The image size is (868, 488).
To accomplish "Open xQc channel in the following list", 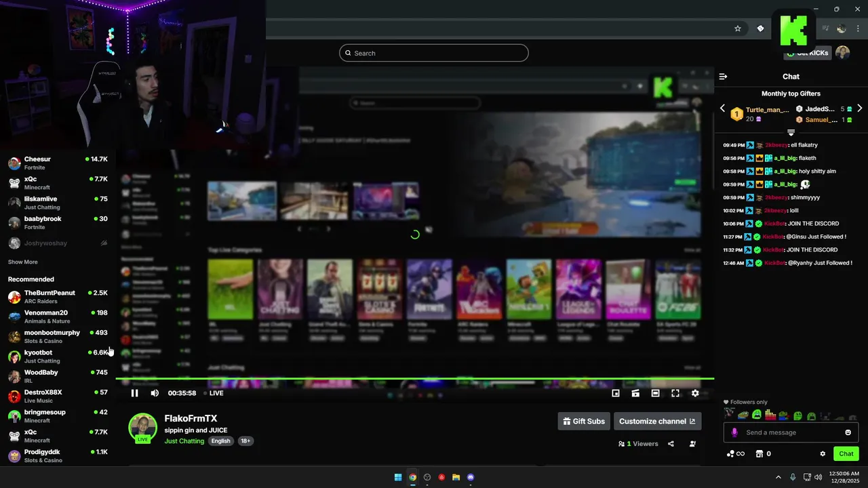I will [58, 183].
